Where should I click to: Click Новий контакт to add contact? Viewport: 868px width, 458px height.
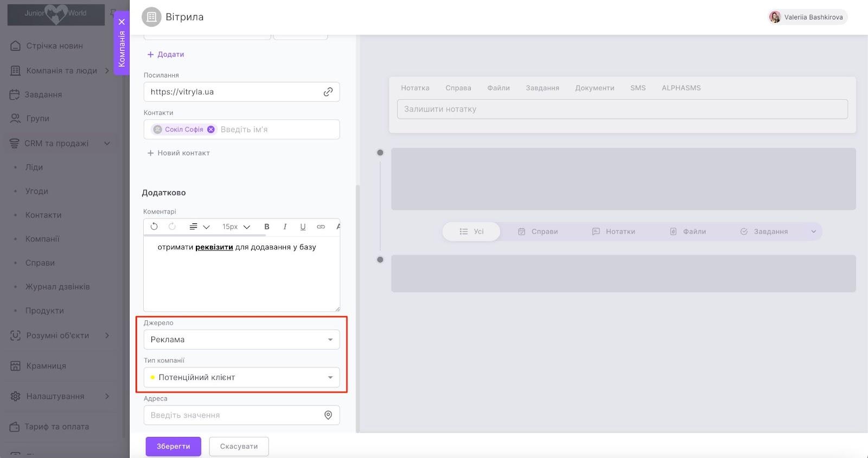click(178, 153)
